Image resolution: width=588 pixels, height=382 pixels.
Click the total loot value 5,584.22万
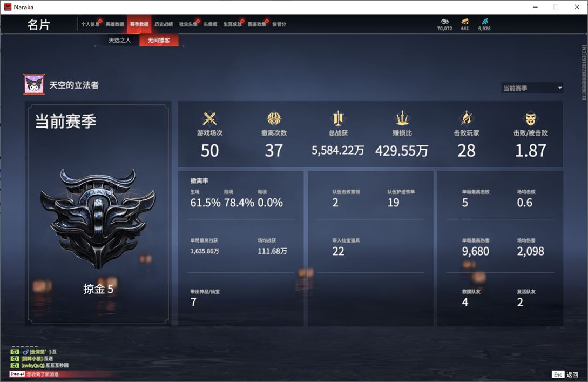pyautogui.click(x=338, y=150)
